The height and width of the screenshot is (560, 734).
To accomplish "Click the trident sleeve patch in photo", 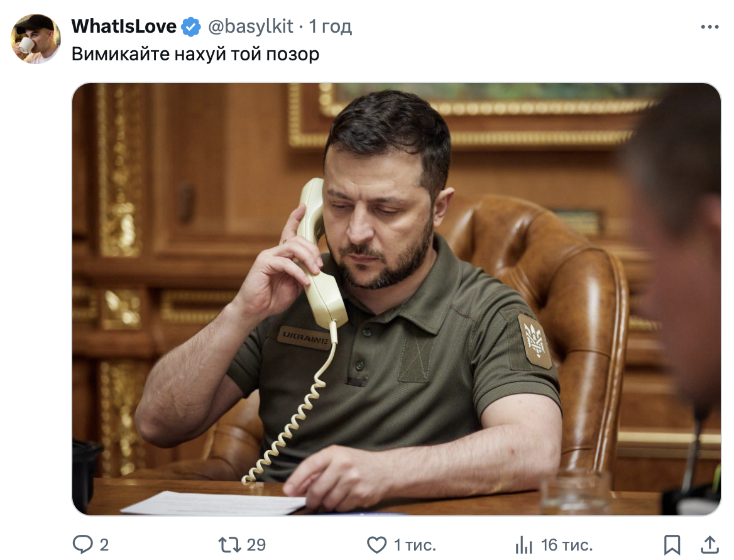I will pos(535,341).
